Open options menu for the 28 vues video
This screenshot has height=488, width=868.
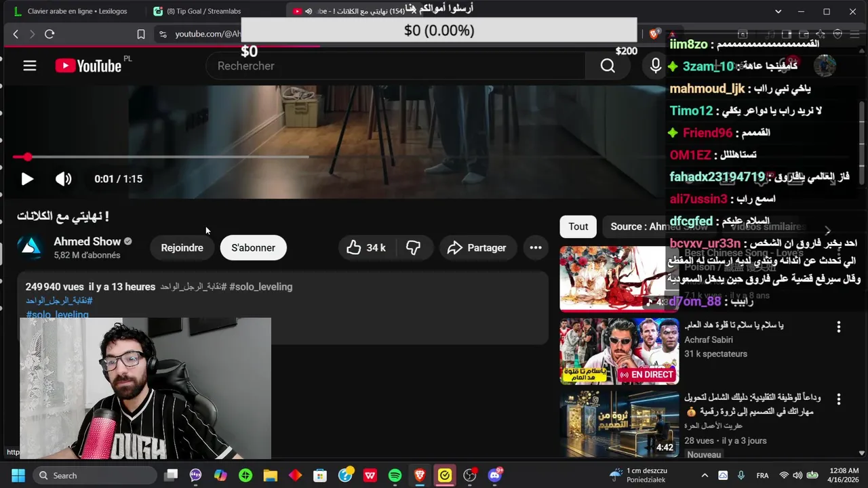coord(839,399)
